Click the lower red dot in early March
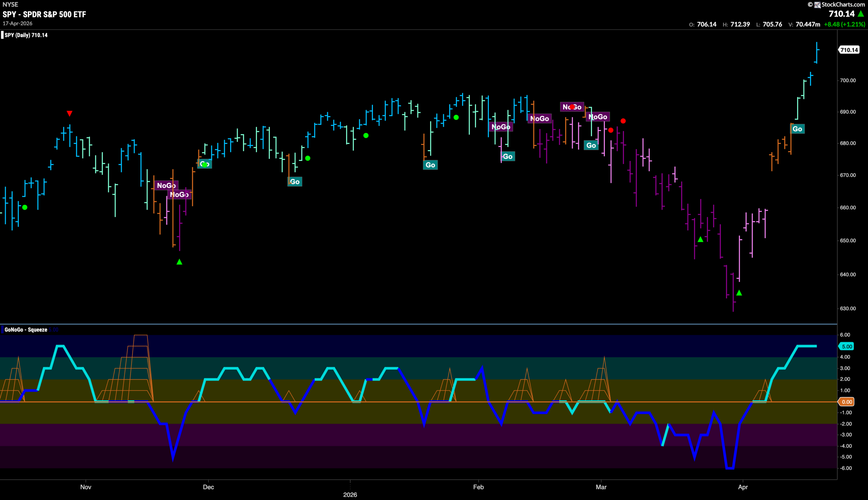The width and height of the screenshot is (868, 500). point(611,130)
